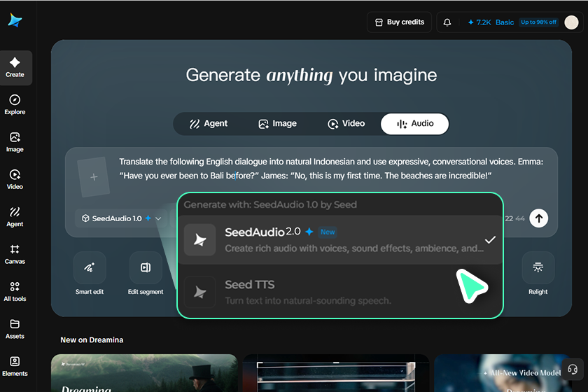
Task: Click the Seed TTS model icon
Action: point(200,292)
